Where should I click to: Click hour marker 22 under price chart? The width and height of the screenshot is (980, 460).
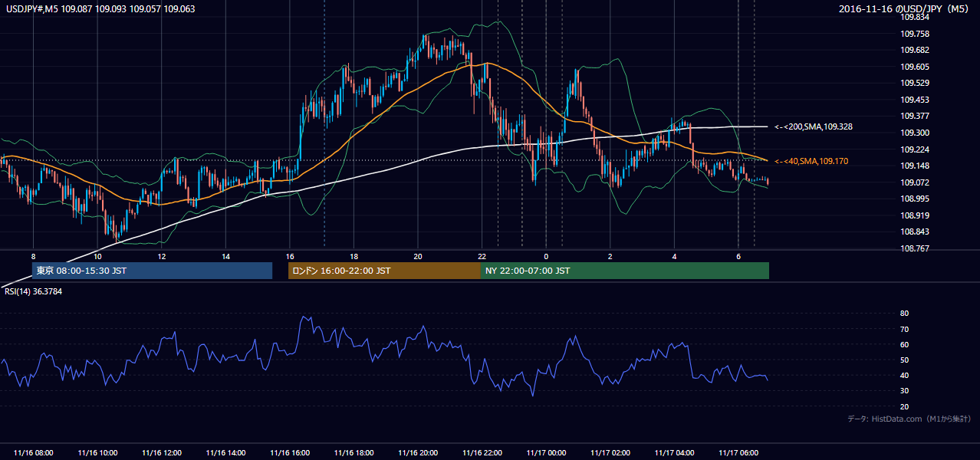point(482,256)
